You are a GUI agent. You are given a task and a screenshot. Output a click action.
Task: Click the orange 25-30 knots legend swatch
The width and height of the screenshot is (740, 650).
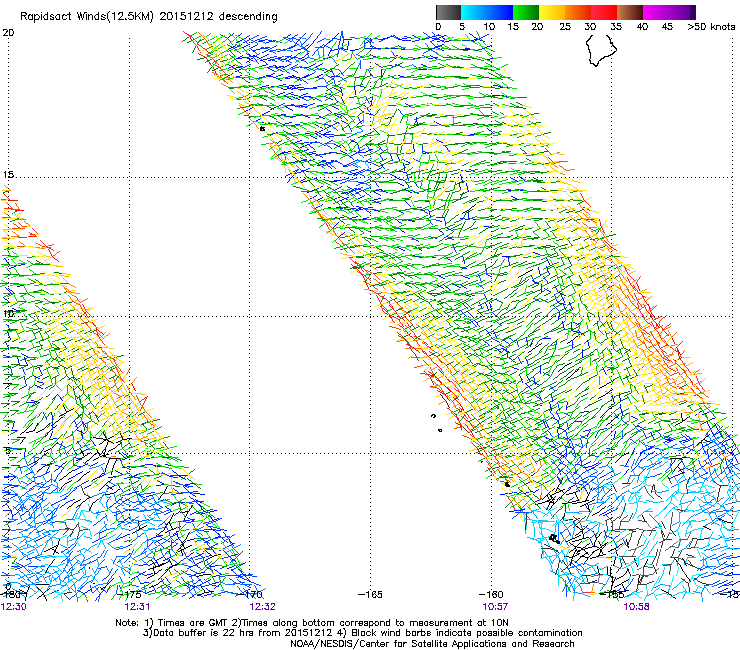(x=578, y=12)
